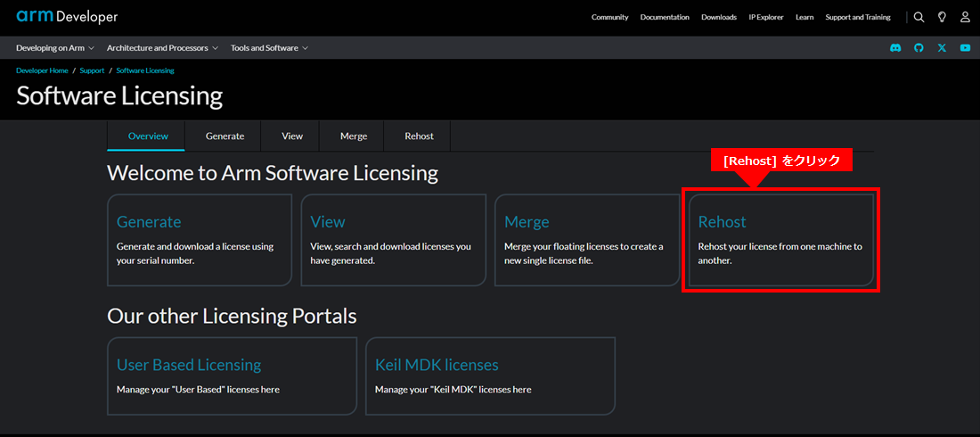Open the View card heading
The width and height of the screenshot is (980, 437).
tap(328, 222)
